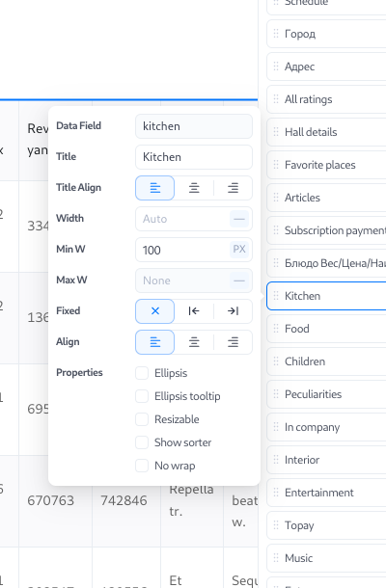Click drag handle icon beside Food
This screenshot has height=588, width=386.
pyautogui.click(x=276, y=329)
